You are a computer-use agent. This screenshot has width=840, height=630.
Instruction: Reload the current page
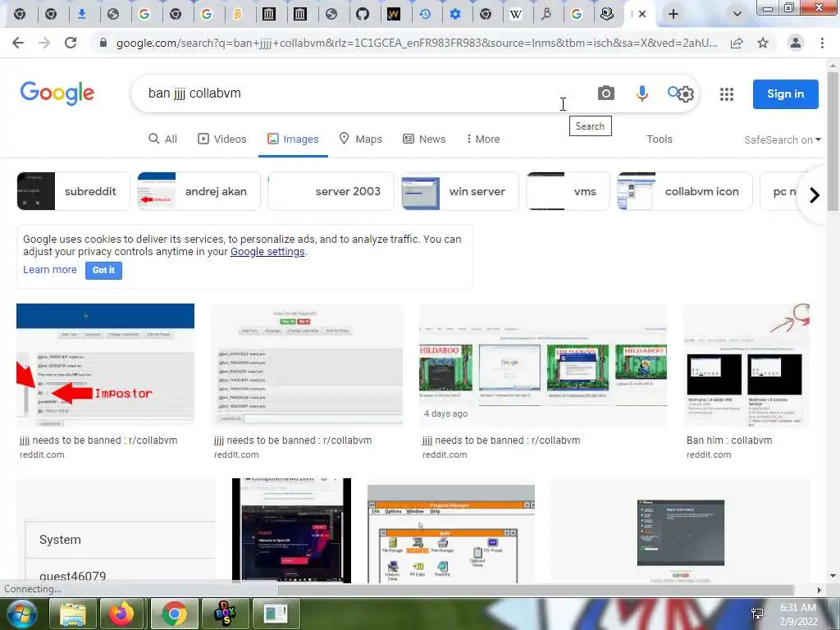click(71, 43)
